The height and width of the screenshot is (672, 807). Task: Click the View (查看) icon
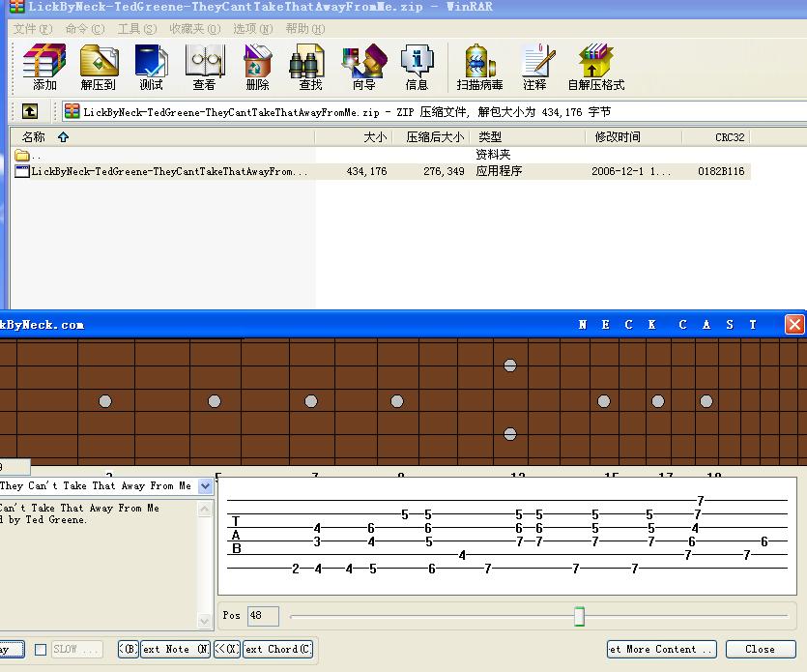tap(204, 68)
